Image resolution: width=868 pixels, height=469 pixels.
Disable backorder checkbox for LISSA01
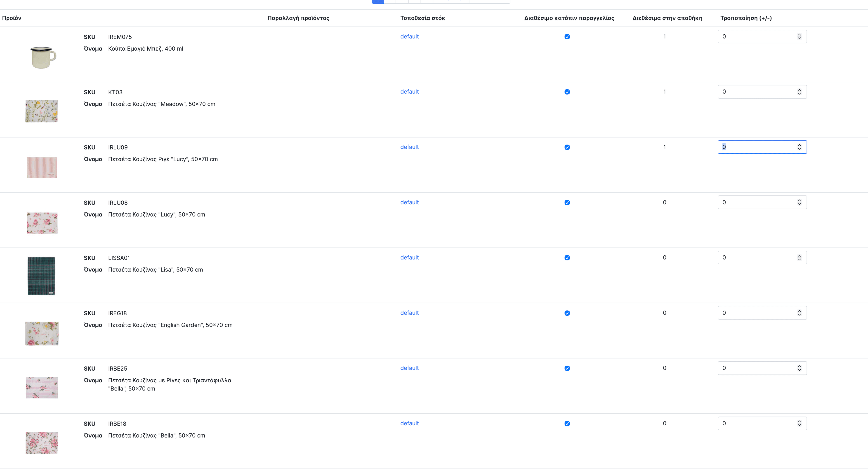pos(567,258)
